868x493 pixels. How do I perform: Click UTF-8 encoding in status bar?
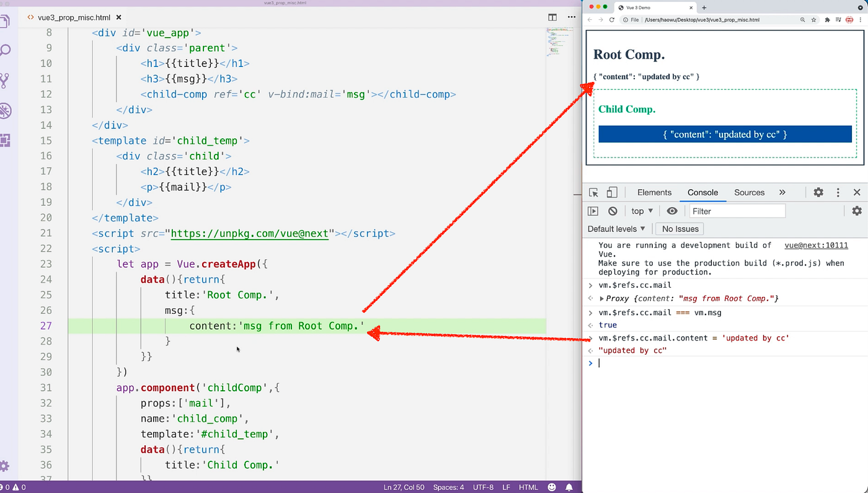(x=484, y=487)
